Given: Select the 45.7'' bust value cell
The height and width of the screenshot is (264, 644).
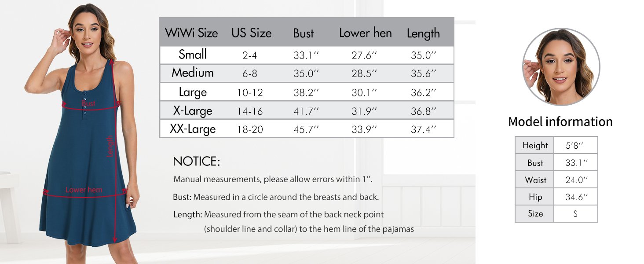Looking at the screenshot, I should pyautogui.click(x=306, y=129).
